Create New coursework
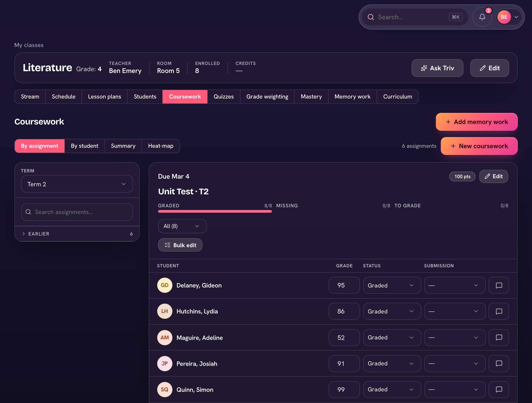Screen dimensions: 532x403 pyautogui.click(x=479, y=146)
